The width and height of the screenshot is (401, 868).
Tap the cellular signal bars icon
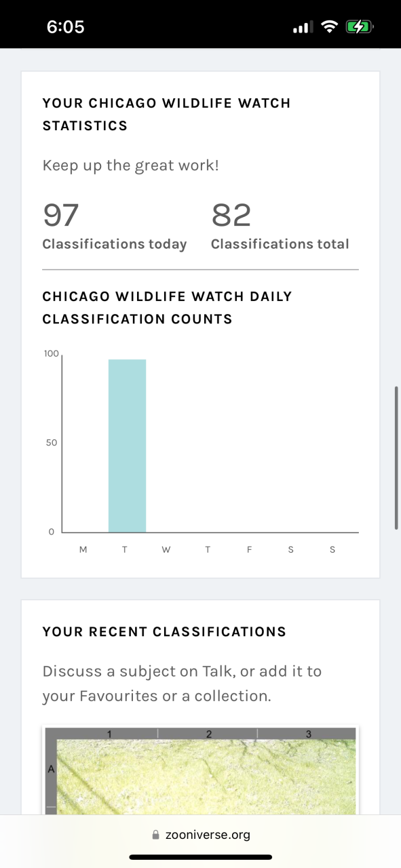coord(302,28)
